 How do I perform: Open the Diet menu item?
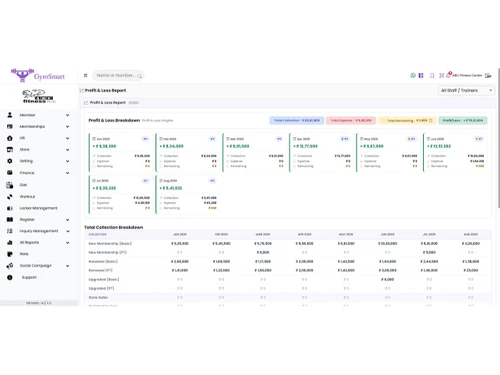(23, 185)
